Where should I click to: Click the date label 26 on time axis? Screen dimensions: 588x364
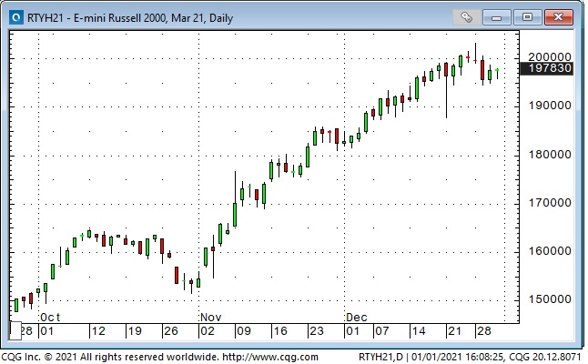point(171,331)
